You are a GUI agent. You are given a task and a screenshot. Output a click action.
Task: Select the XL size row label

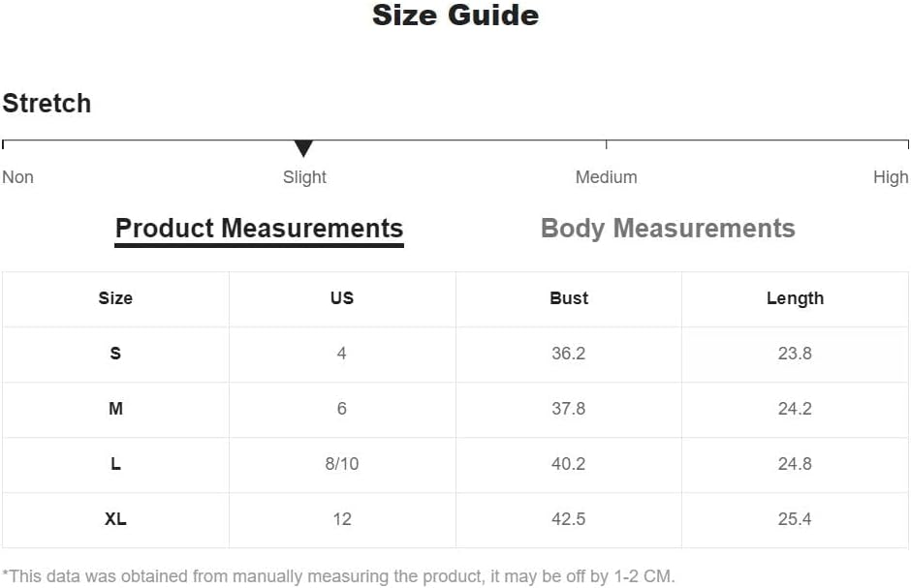point(115,519)
